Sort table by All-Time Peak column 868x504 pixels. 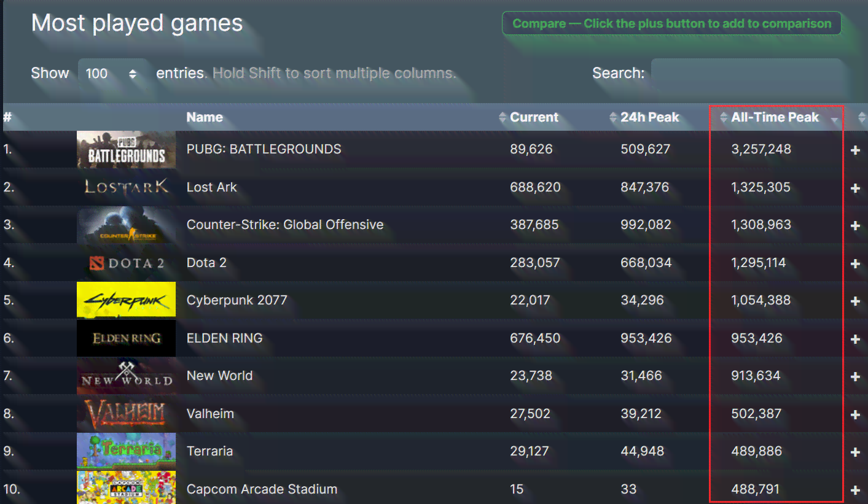pyautogui.click(x=776, y=117)
